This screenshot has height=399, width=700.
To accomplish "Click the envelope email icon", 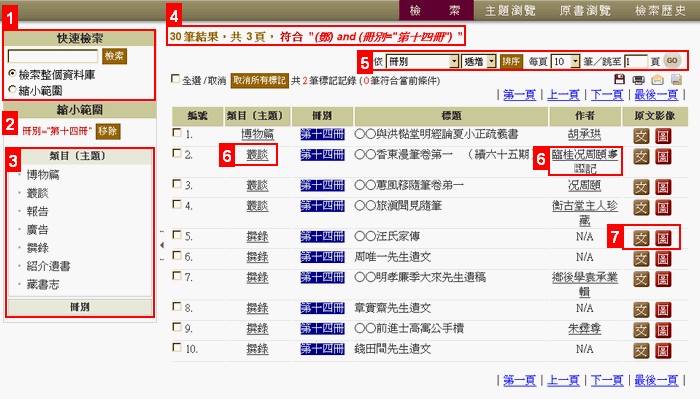I will pos(657,80).
